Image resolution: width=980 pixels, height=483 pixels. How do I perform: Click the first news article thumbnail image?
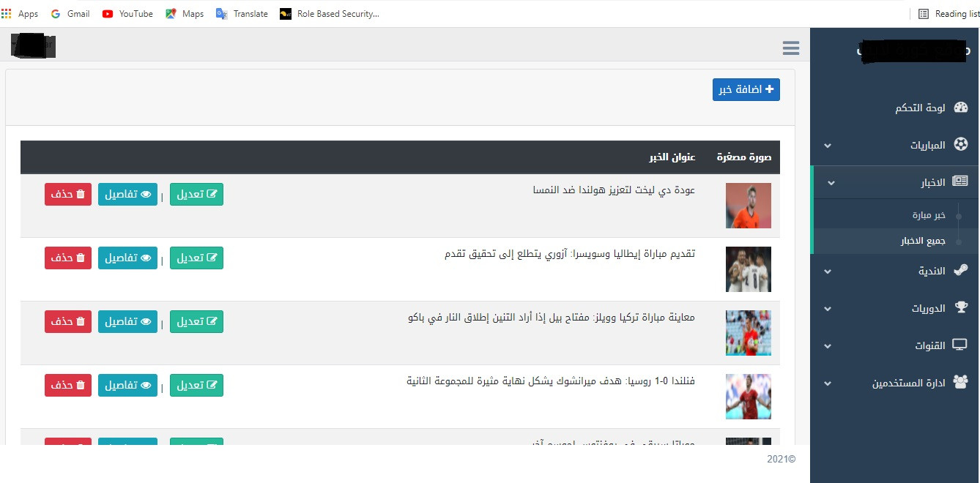pyautogui.click(x=748, y=206)
